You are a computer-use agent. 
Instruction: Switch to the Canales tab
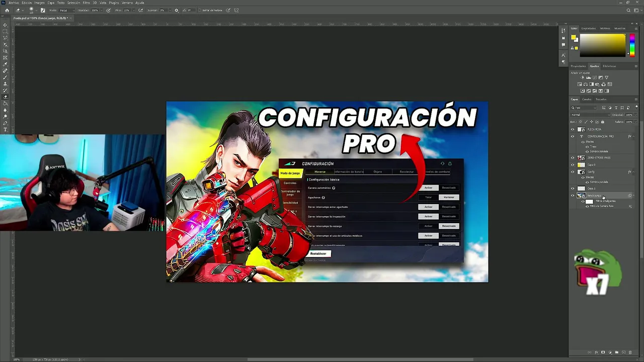(587, 99)
